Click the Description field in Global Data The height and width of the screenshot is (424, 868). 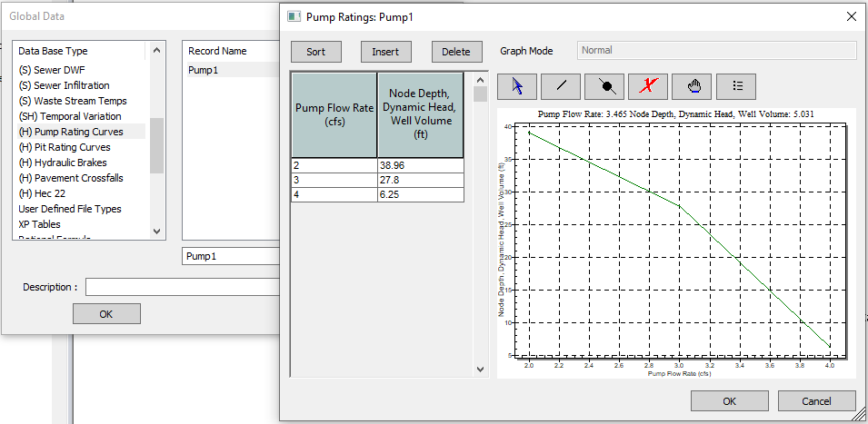(x=183, y=287)
